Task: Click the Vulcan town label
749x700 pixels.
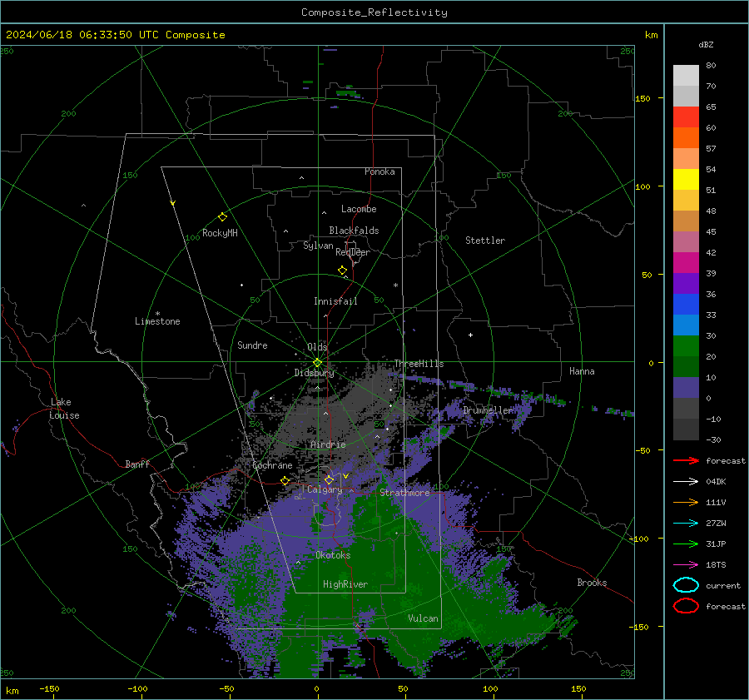Action: coord(424,618)
